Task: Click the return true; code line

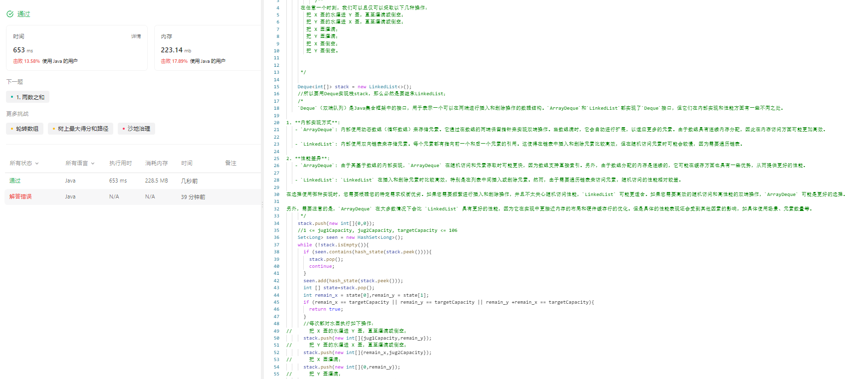Action: 326,309
